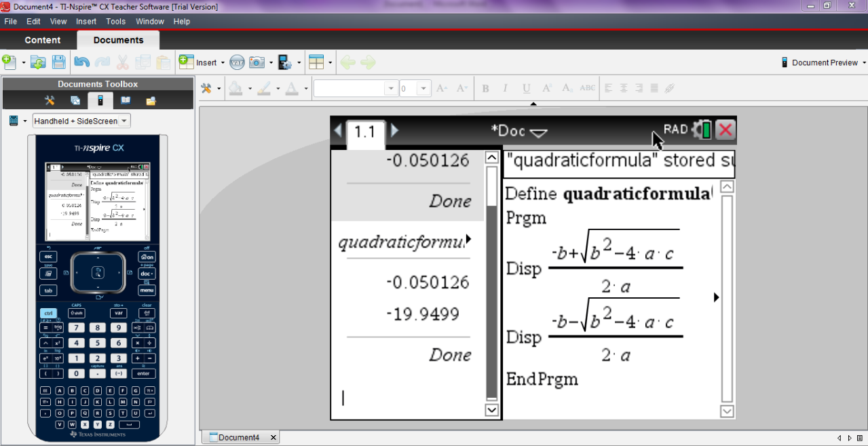Open the keypad selection dropdown arrow

coord(25,122)
